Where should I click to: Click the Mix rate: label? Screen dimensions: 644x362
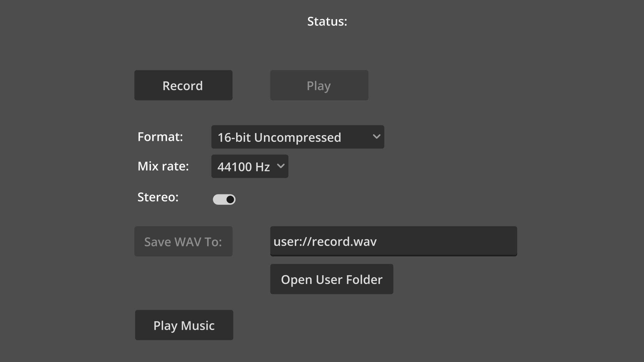(x=163, y=166)
